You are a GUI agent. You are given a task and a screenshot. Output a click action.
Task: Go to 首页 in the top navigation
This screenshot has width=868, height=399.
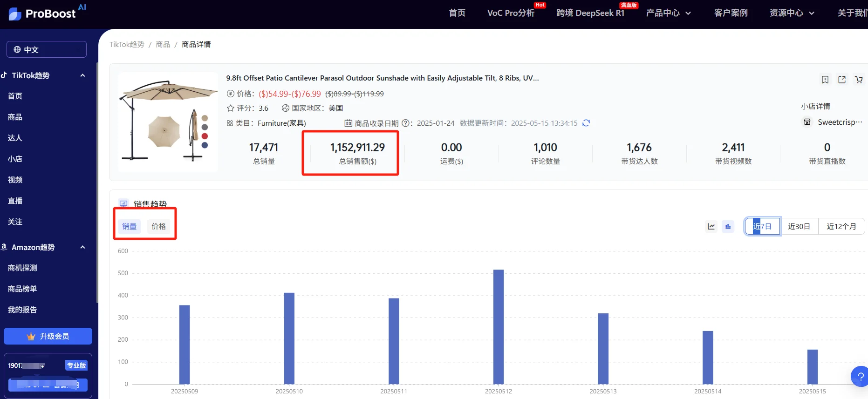tap(457, 13)
